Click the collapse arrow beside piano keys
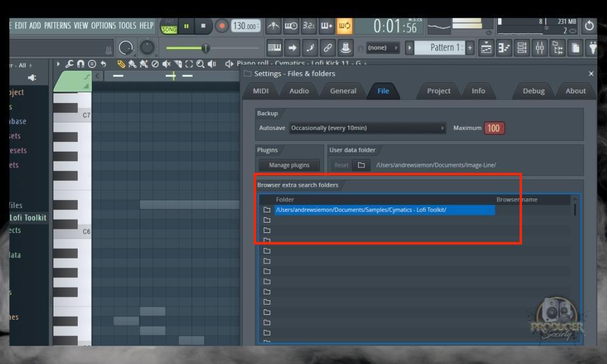This screenshot has width=607, height=364. (98, 76)
